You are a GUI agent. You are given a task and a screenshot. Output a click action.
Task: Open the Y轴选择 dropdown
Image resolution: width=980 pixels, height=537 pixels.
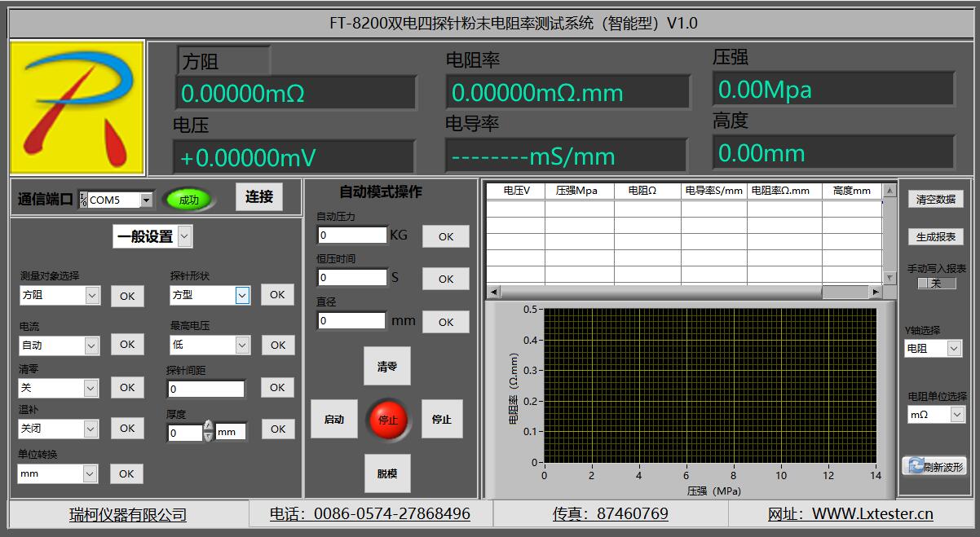955,349
